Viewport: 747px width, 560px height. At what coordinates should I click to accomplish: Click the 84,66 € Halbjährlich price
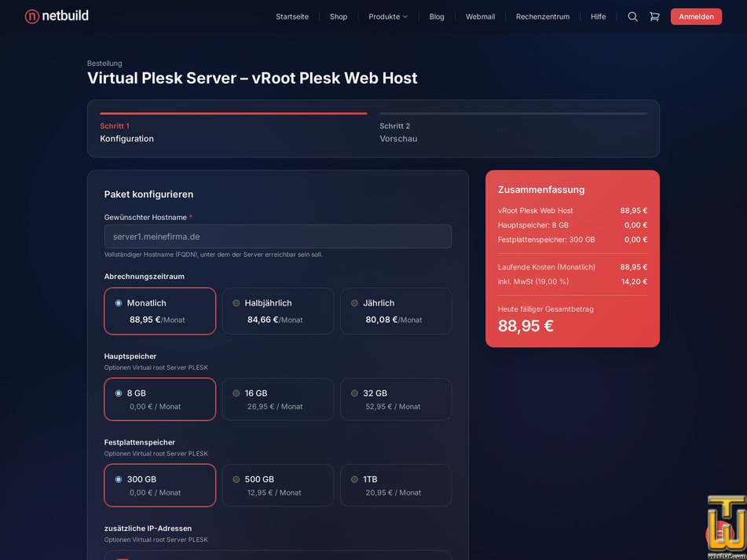275,320
